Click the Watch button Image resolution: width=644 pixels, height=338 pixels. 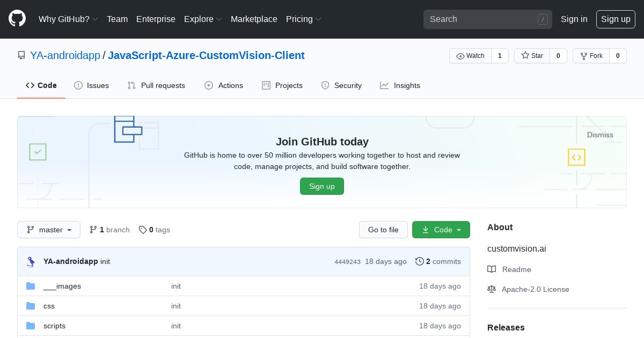point(470,56)
